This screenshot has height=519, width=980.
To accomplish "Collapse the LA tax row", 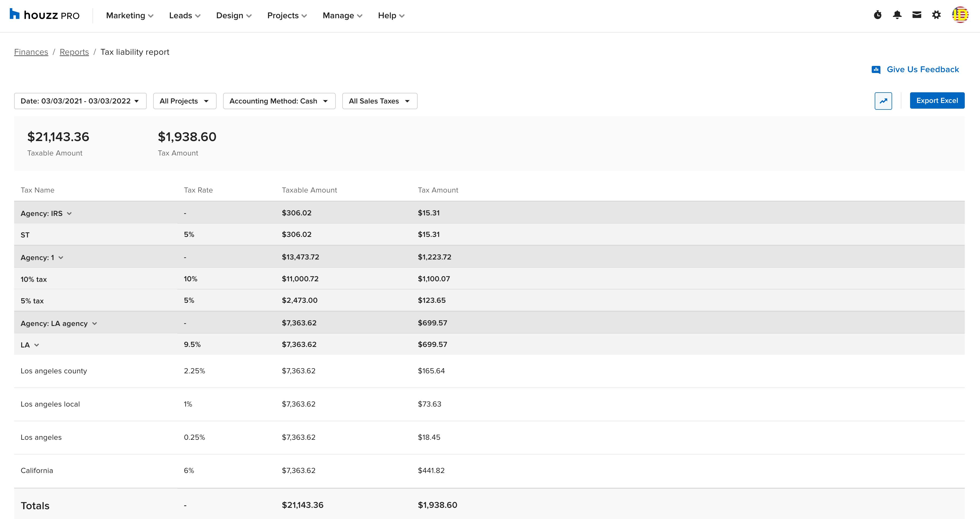I will point(37,345).
